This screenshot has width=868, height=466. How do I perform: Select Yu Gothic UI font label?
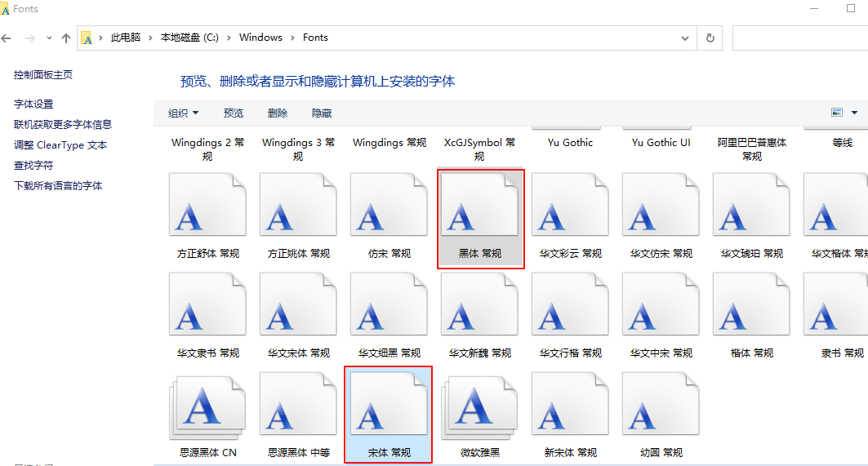[661, 143]
